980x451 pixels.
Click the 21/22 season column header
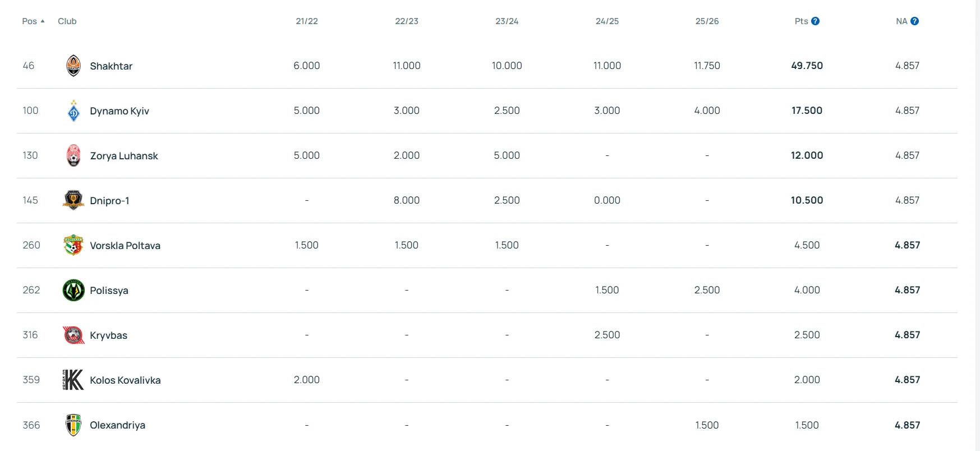tap(307, 21)
